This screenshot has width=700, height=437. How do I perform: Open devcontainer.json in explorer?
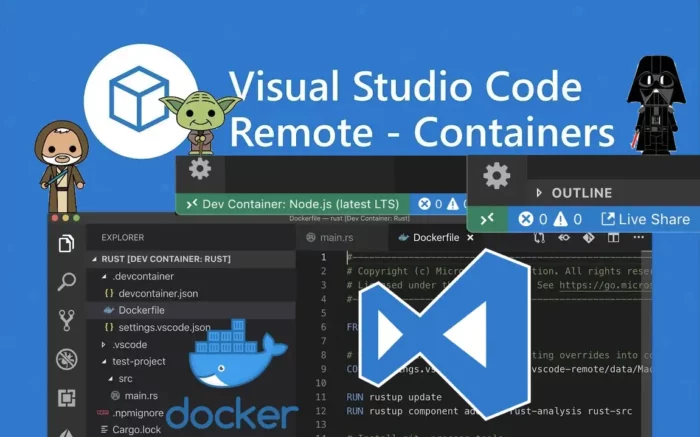coord(158,293)
